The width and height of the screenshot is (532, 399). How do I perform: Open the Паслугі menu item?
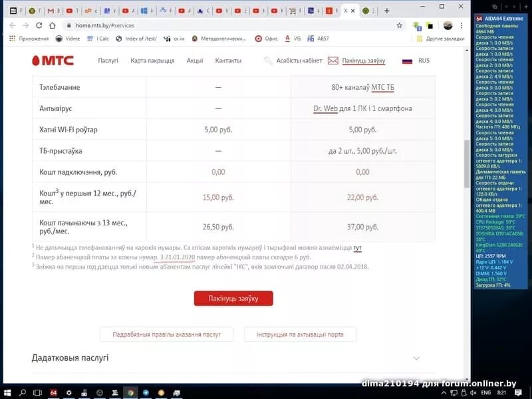[108, 61]
